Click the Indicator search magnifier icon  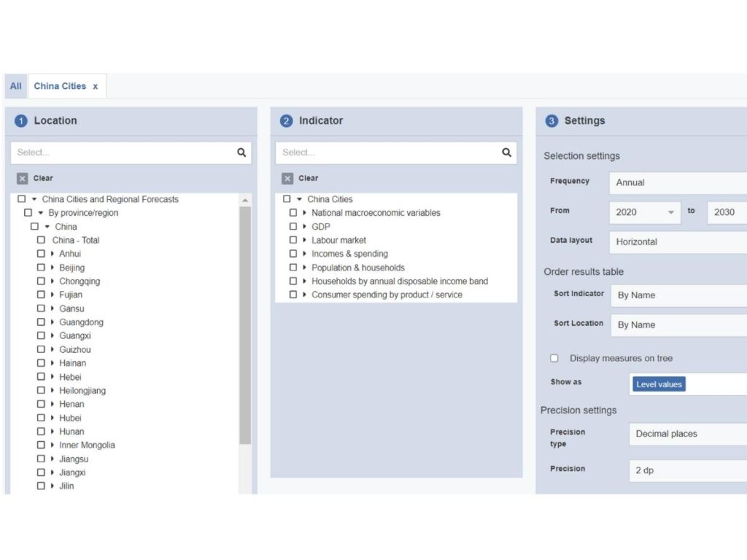click(x=506, y=153)
